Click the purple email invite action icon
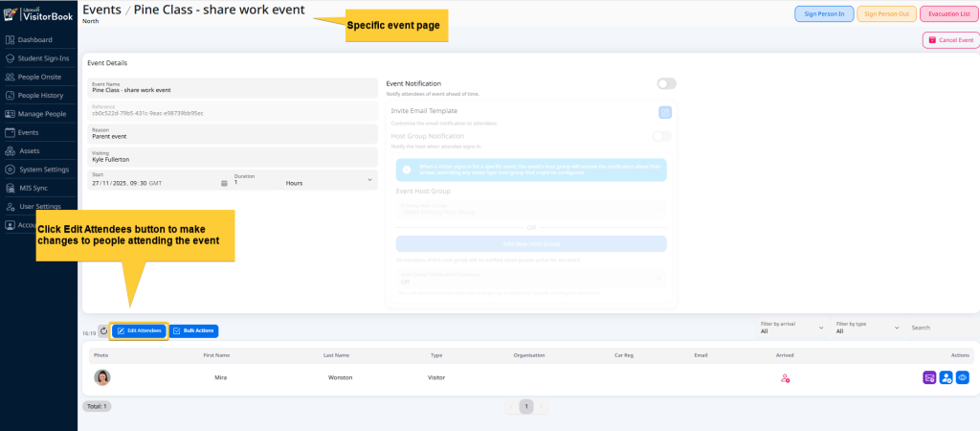This screenshot has width=980, height=431. tap(928, 377)
